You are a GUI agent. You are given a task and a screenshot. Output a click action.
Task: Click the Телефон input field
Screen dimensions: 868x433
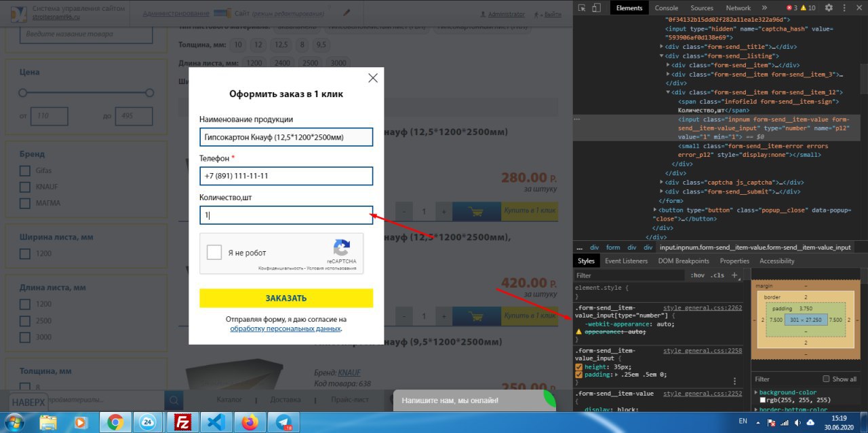(286, 176)
